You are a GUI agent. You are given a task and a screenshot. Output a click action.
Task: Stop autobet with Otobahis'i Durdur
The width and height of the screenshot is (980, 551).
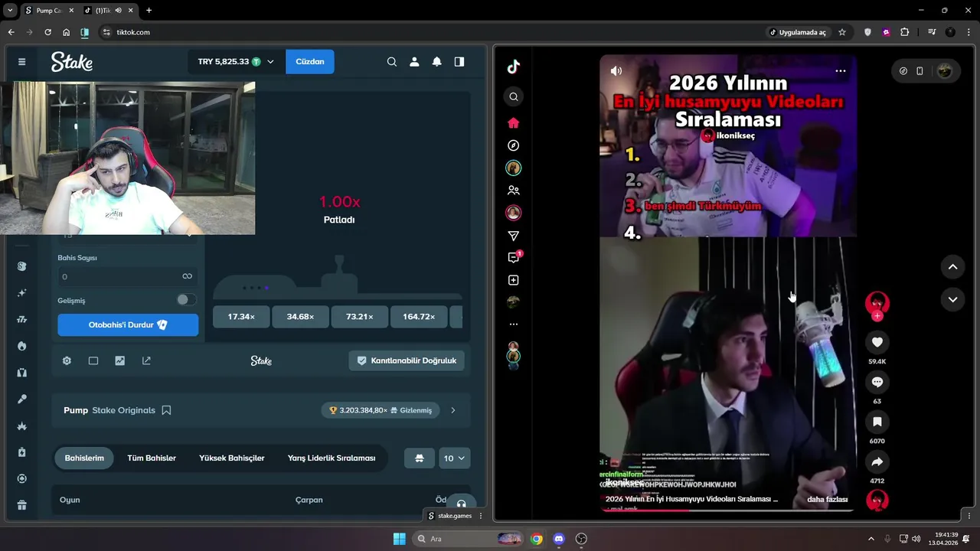click(x=128, y=324)
